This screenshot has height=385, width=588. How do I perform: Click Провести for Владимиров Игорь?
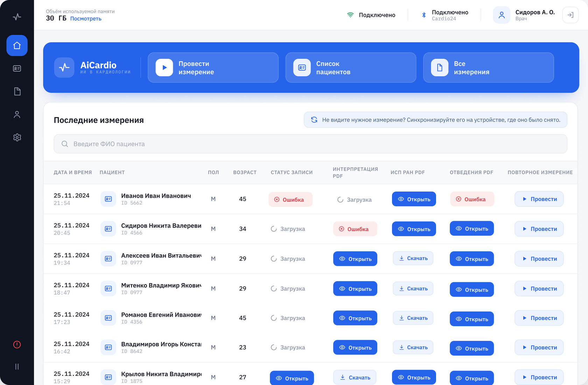539,348
